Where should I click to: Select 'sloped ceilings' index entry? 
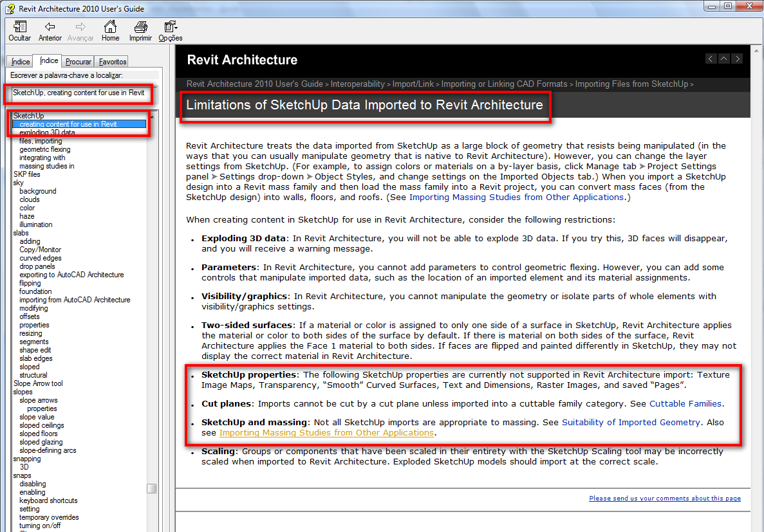42,425
